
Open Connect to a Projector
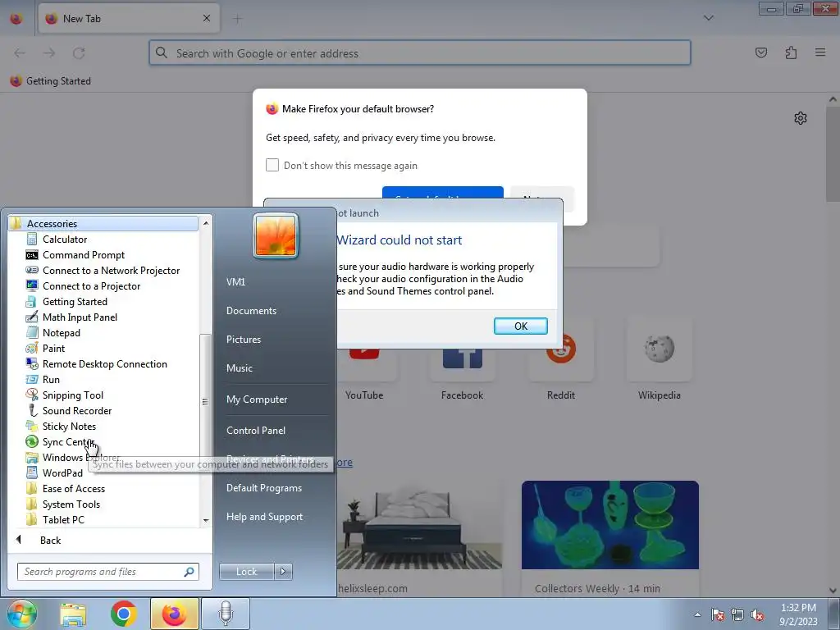pos(91,286)
